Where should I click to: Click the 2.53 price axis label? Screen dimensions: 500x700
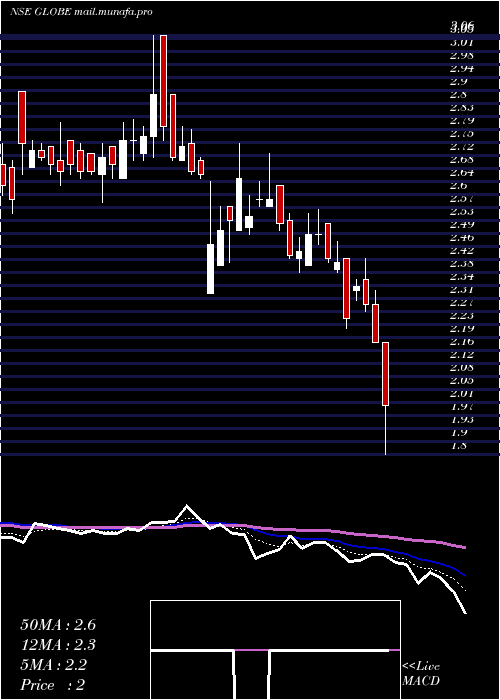click(462, 211)
